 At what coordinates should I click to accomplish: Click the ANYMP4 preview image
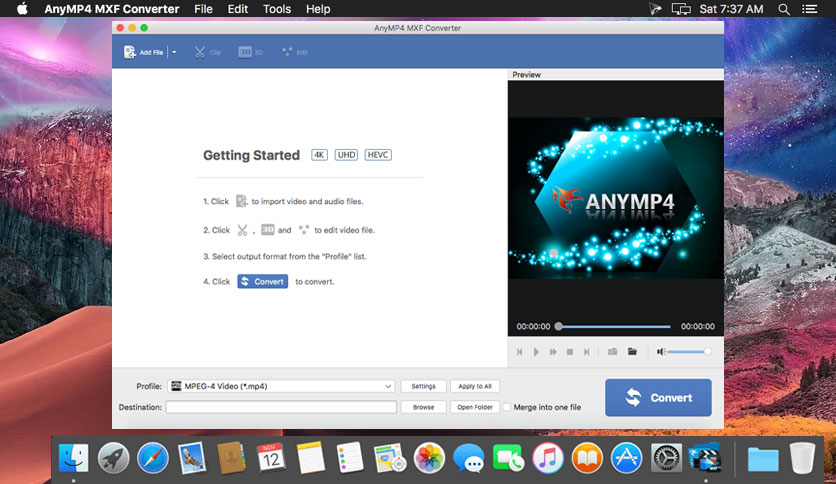pyautogui.click(x=616, y=198)
